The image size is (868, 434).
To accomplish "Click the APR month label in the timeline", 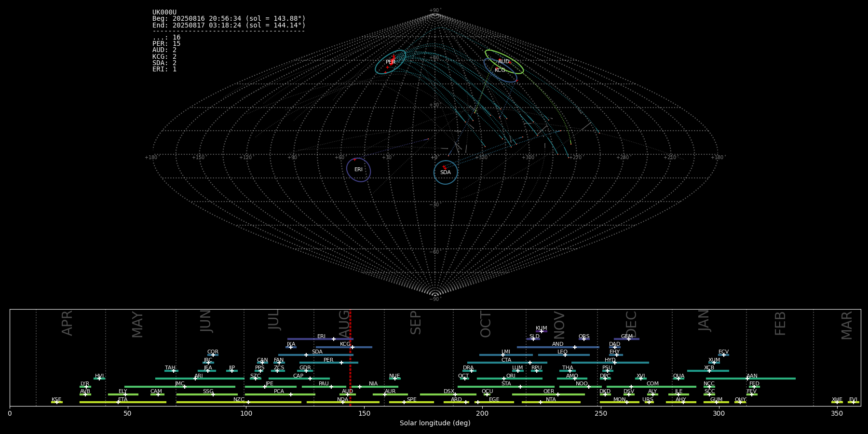I will (68, 323).
